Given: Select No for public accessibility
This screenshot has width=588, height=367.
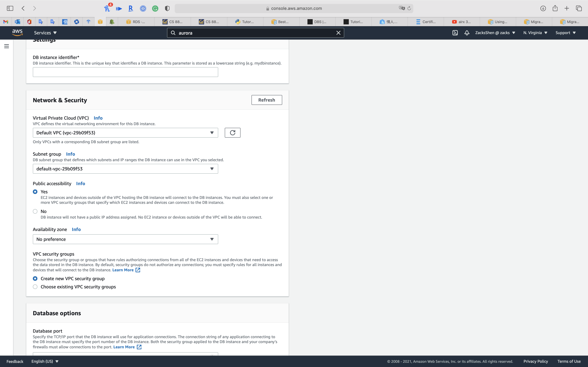Looking at the screenshot, I should tap(35, 211).
